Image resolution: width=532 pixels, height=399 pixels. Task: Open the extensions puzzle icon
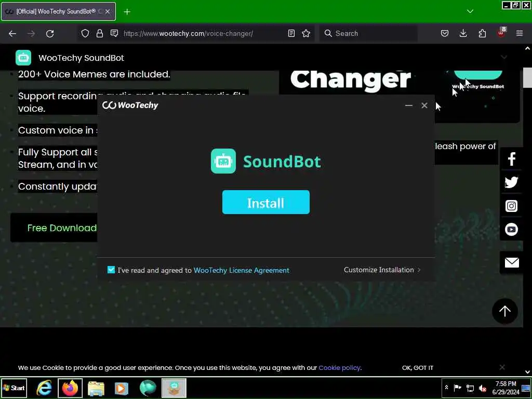[482, 33]
